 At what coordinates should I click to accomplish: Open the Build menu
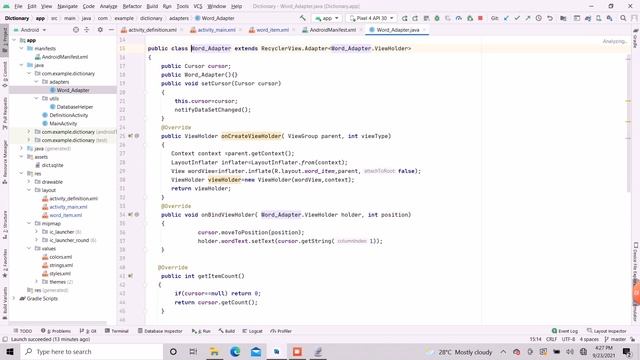tap(152, 6)
